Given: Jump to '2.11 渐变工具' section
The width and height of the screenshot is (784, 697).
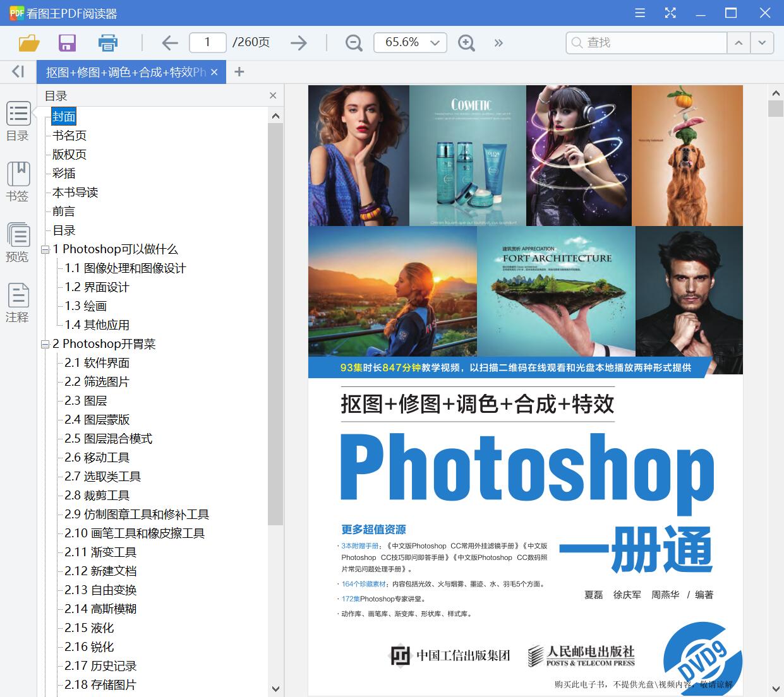Looking at the screenshot, I should point(100,552).
